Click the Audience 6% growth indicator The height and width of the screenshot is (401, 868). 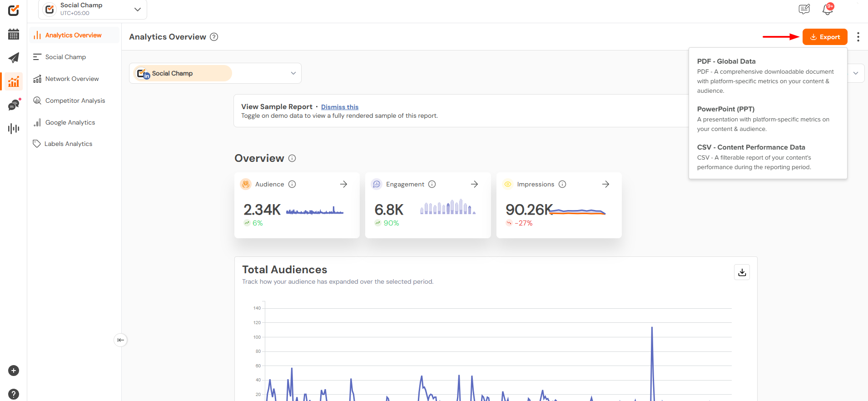[253, 223]
